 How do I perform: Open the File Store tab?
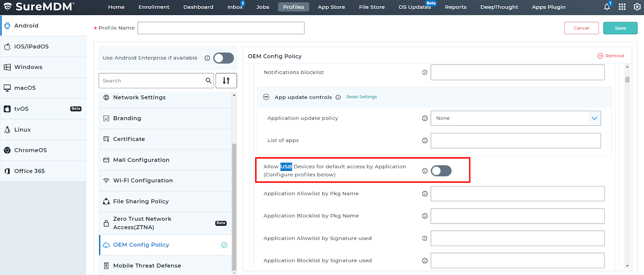click(372, 7)
